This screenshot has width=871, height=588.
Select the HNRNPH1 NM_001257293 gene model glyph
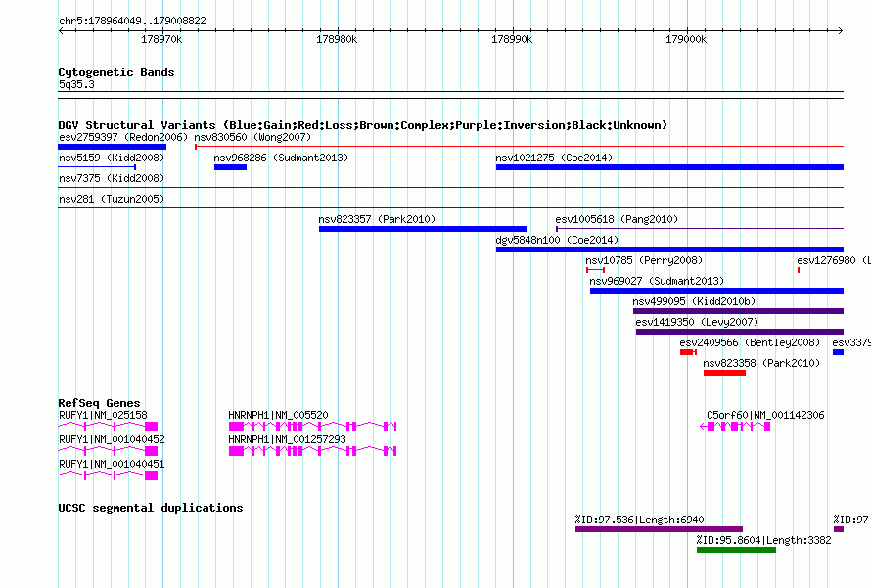pos(313,451)
